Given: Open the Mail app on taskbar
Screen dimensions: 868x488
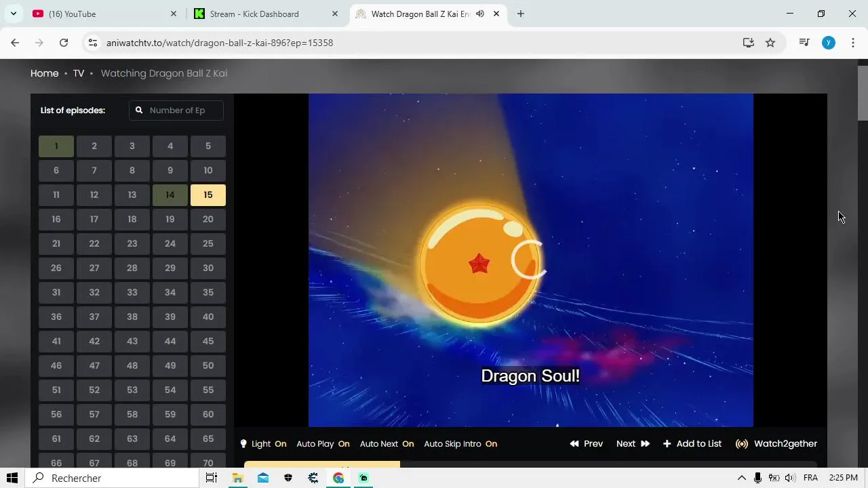Looking at the screenshot, I should point(262,478).
